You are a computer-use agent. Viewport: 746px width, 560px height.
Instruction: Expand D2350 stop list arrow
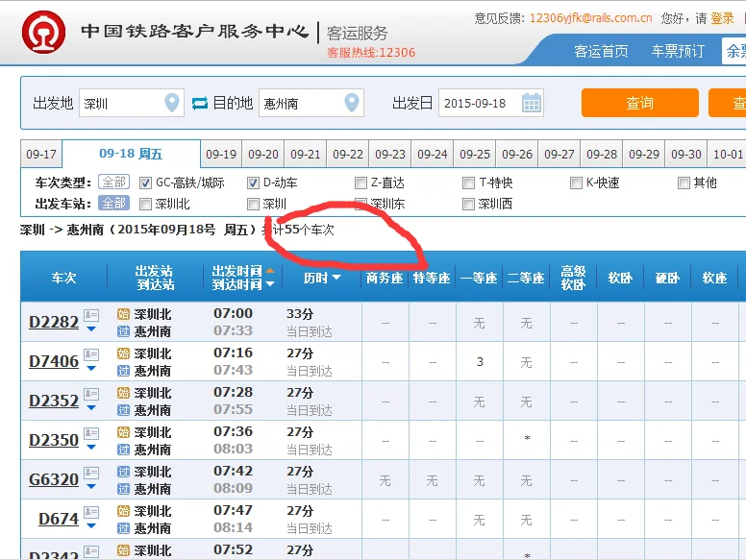tap(91, 448)
